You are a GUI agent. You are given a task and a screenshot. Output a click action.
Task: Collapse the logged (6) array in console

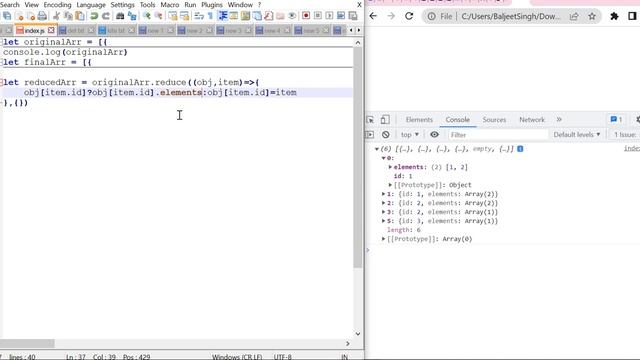(377, 149)
